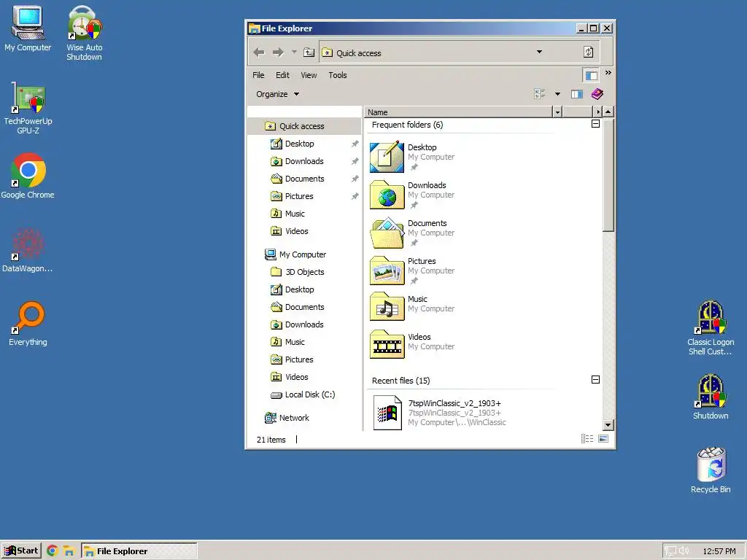Select the 7tspWinClassic_v2_1903+ recent file
This screenshot has width=747, height=560.
[x=441, y=413]
